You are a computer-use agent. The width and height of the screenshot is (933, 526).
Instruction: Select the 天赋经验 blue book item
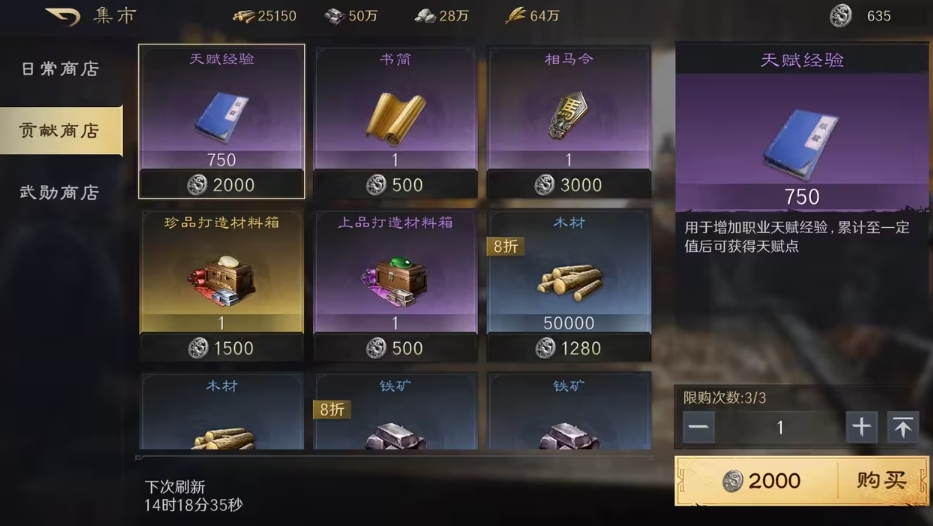click(221, 121)
